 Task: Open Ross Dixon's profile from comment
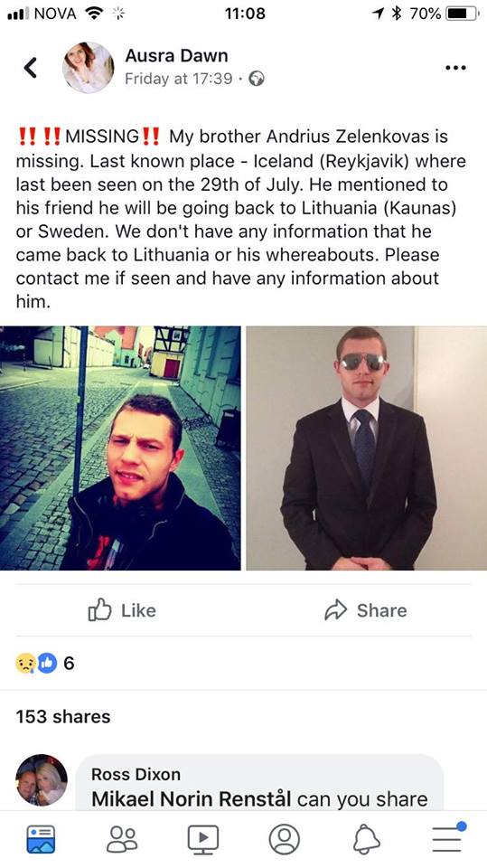136,774
